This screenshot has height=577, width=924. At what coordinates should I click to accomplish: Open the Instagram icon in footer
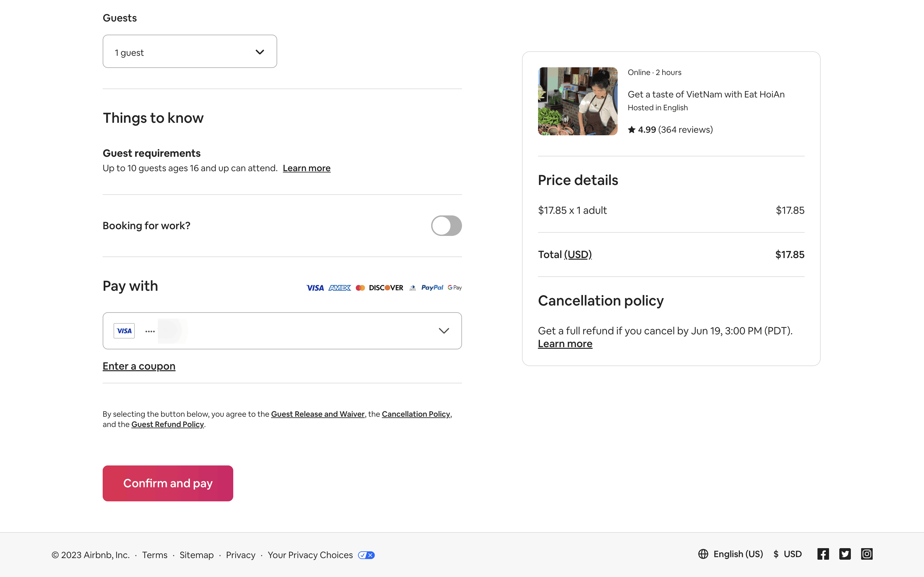[866, 554]
